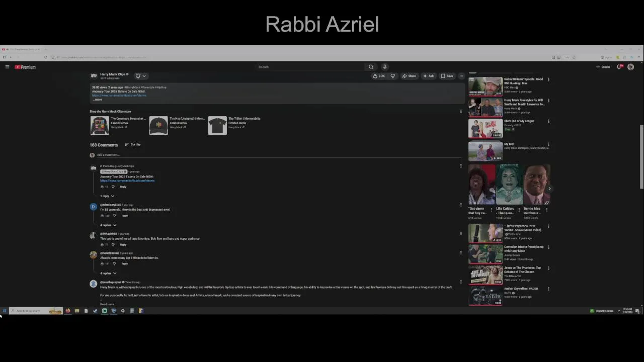This screenshot has height=362, width=644.
Task: Like the all time favorites comment
Action: click(x=102, y=244)
